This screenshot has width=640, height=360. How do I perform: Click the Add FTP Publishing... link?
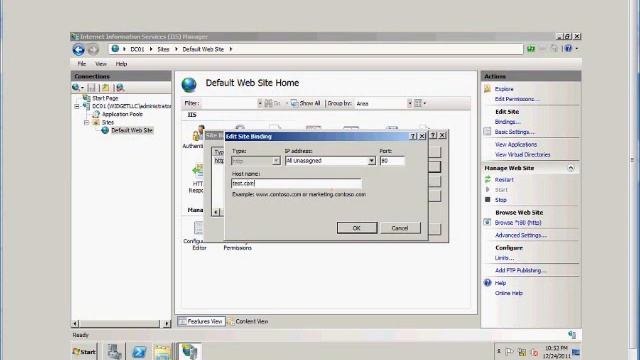[520, 270]
